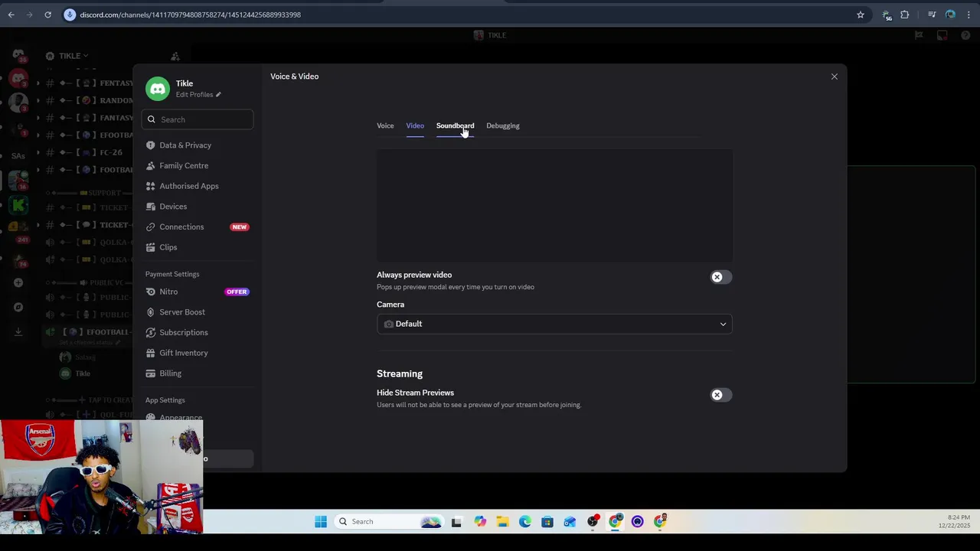The height and width of the screenshot is (551, 980).
Task: Open the browser Extensions puzzle icon
Action: [905, 15]
